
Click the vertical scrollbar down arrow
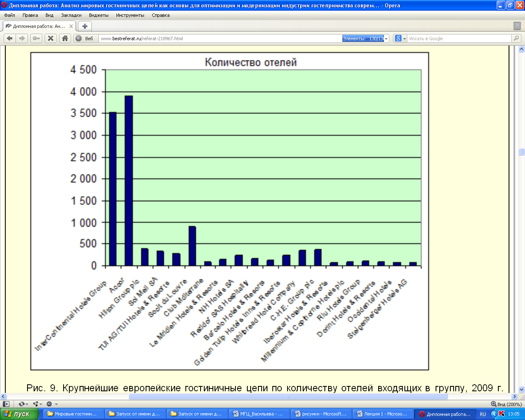click(x=522, y=390)
